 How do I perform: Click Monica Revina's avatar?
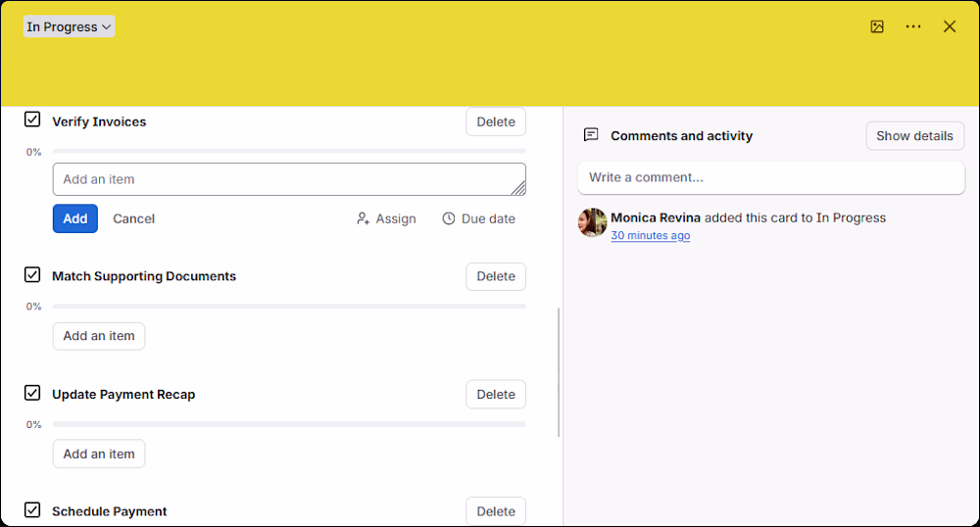[x=593, y=223]
